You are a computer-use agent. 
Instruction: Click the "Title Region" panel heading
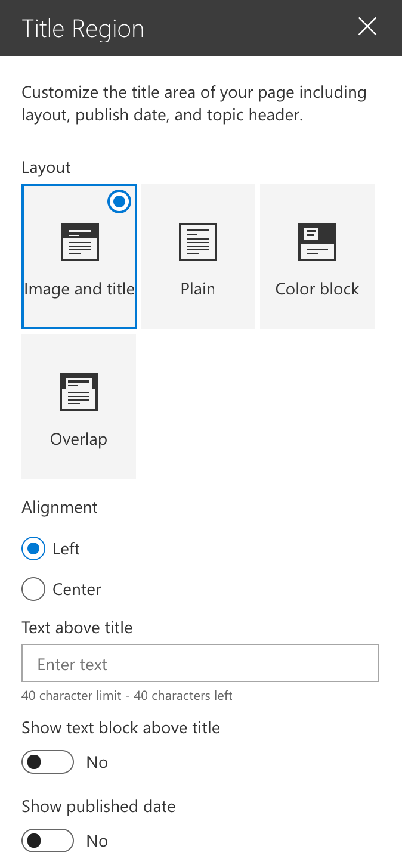(83, 29)
